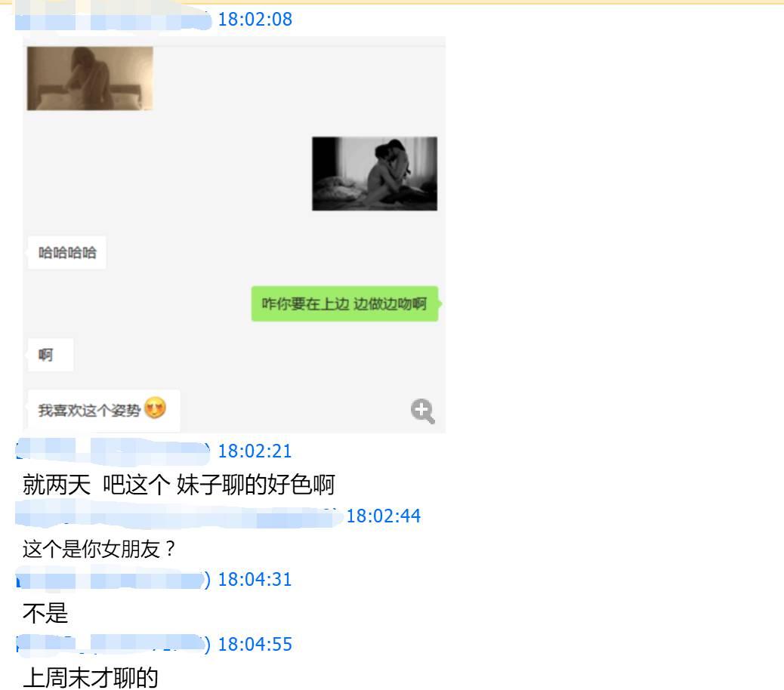Select the 我喜欢这个姿势 bubble text
This screenshot has width=784, height=690.
(89, 411)
